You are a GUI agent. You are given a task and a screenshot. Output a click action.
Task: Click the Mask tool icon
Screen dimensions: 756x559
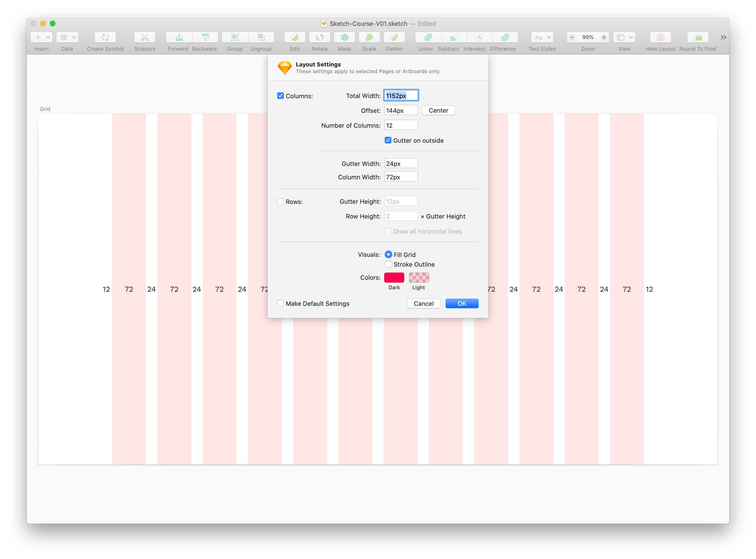[344, 37]
